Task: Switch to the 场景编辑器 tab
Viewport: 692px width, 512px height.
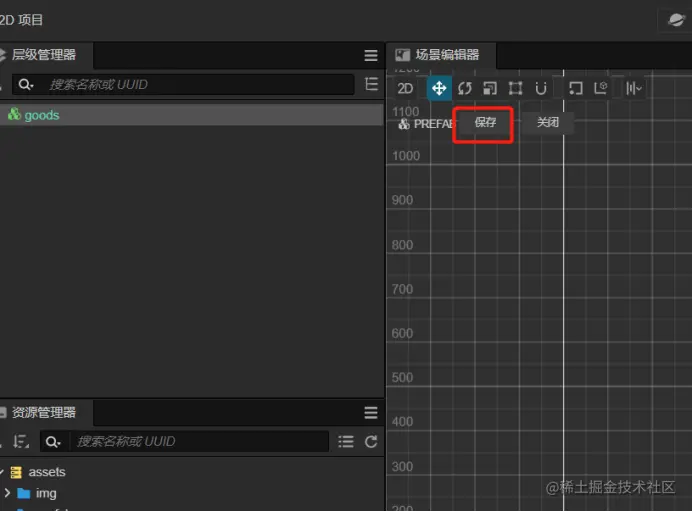Action: tap(441, 55)
